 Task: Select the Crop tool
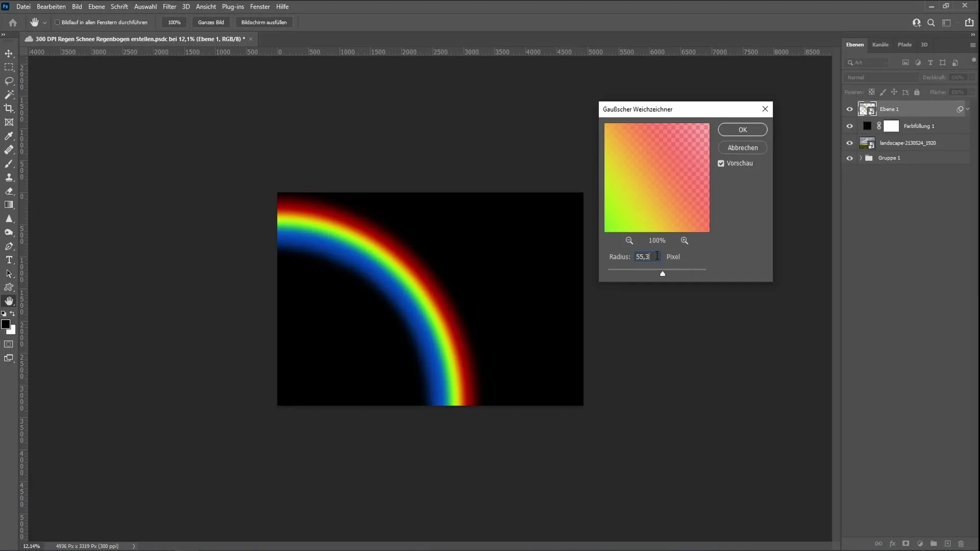click(9, 108)
